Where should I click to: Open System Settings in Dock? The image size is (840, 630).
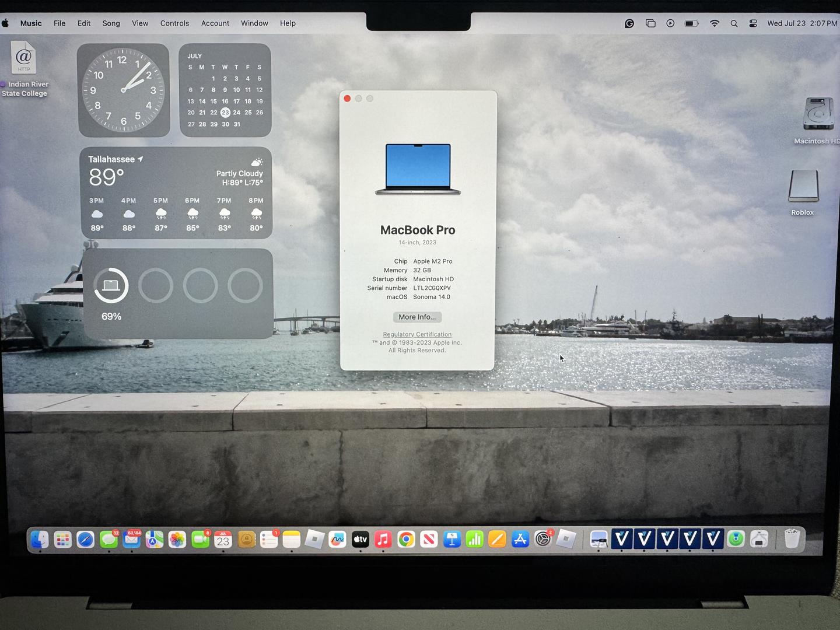click(543, 540)
